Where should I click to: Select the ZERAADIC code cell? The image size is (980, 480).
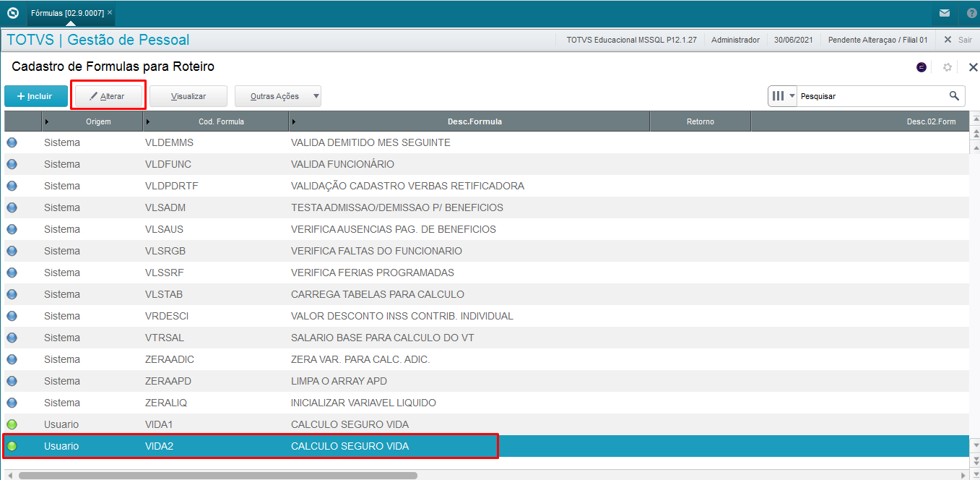(170, 359)
